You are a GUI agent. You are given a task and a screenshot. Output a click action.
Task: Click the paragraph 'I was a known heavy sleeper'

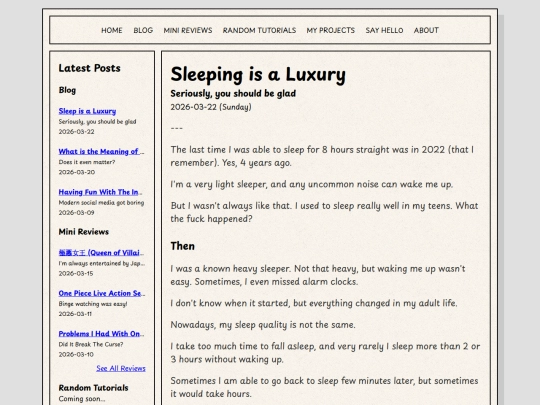tap(318, 275)
